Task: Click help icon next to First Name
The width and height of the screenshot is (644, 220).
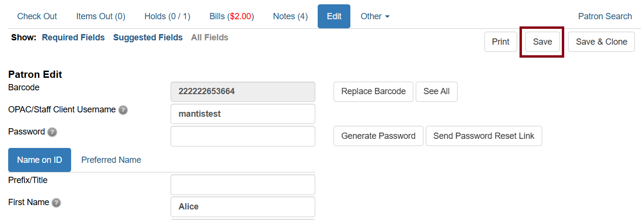Action: tap(56, 203)
